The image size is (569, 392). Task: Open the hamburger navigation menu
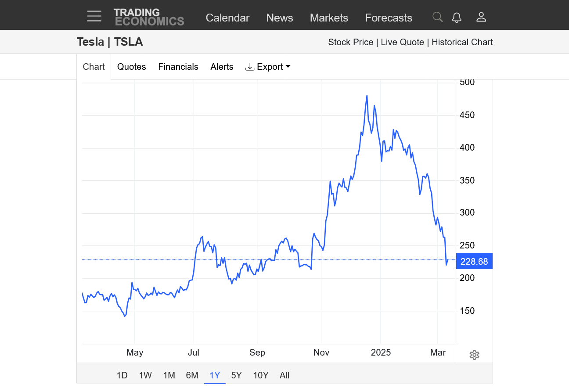coord(94,17)
